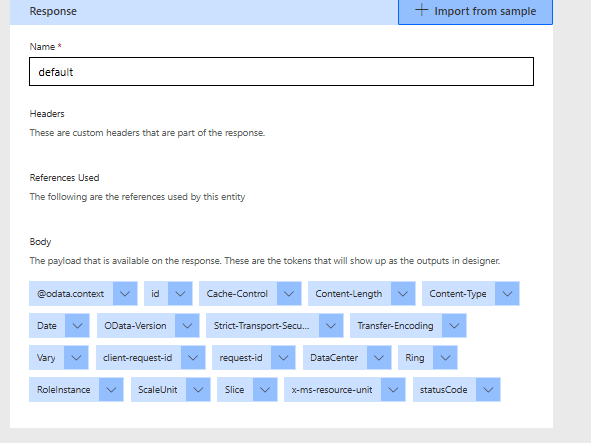Click the Response section header text
Image resolution: width=591 pixels, height=443 pixels.
coord(53,11)
